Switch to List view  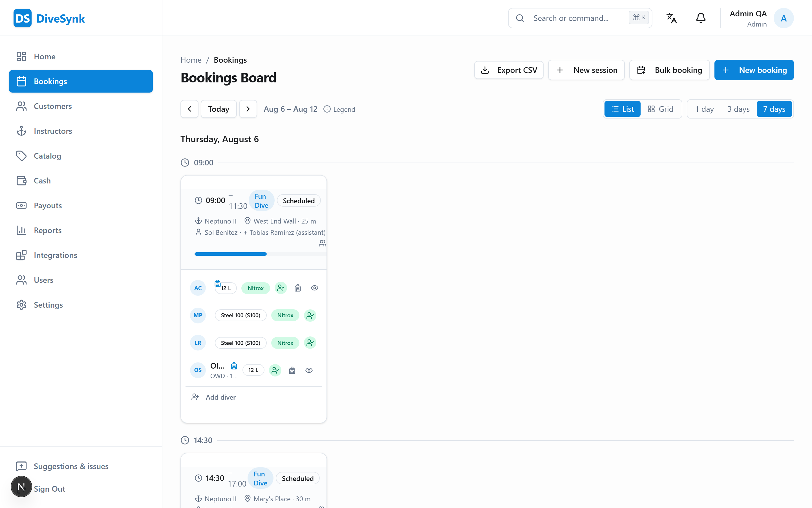pyautogui.click(x=623, y=109)
